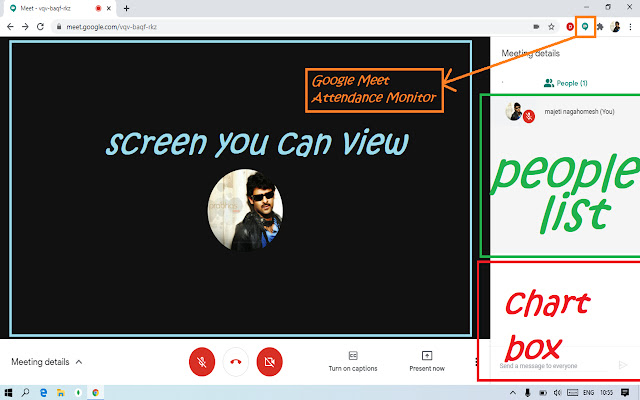640x400 pixels.
Task: Select the People (1) tab
Action: click(565, 83)
